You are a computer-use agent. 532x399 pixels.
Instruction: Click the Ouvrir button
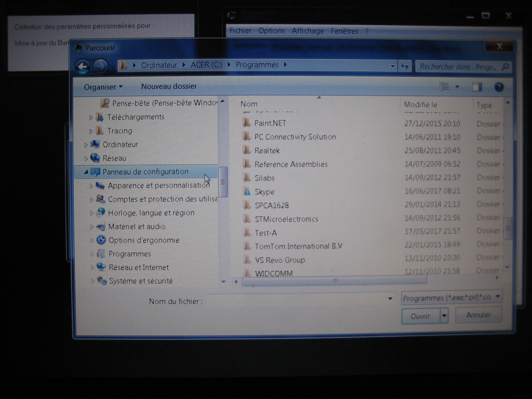[421, 316]
